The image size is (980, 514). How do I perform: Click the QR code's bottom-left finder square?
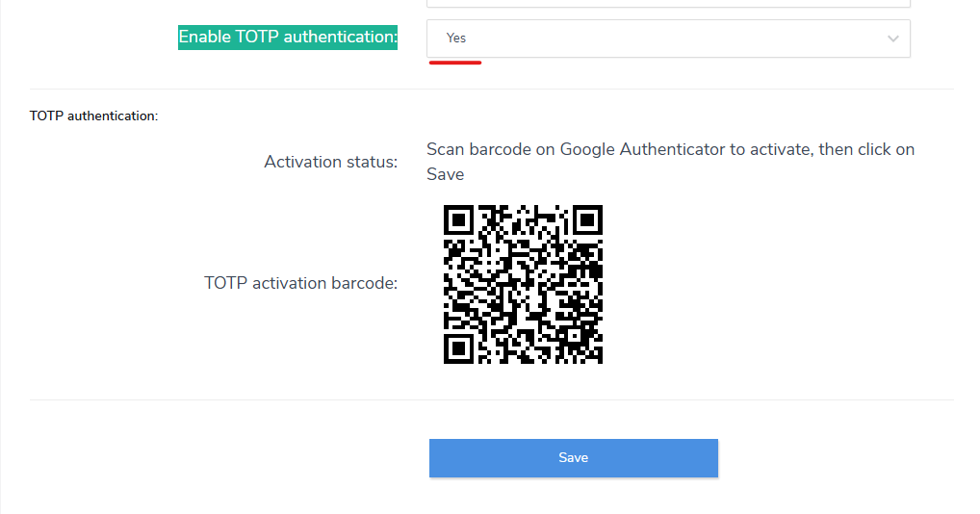(460, 347)
